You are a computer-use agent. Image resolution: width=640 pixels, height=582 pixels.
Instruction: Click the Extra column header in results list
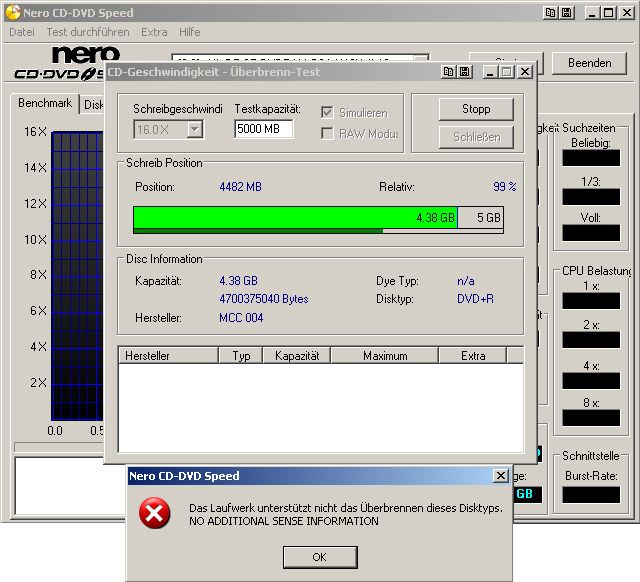[x=473, y=355]
